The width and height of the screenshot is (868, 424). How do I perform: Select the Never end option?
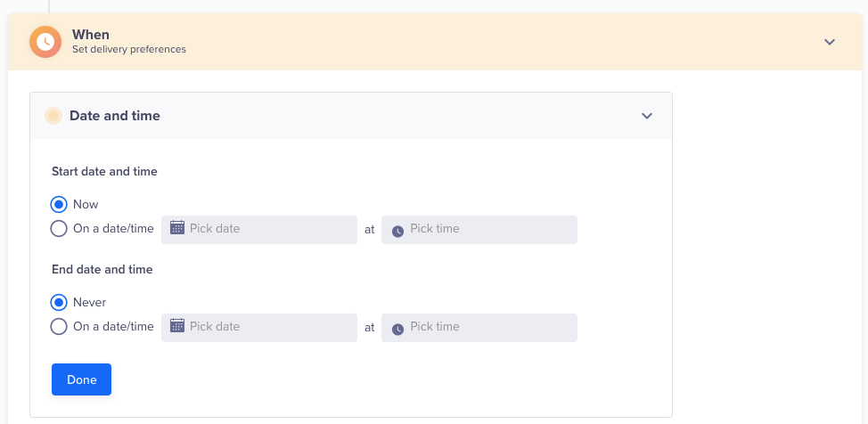(60, 303)
